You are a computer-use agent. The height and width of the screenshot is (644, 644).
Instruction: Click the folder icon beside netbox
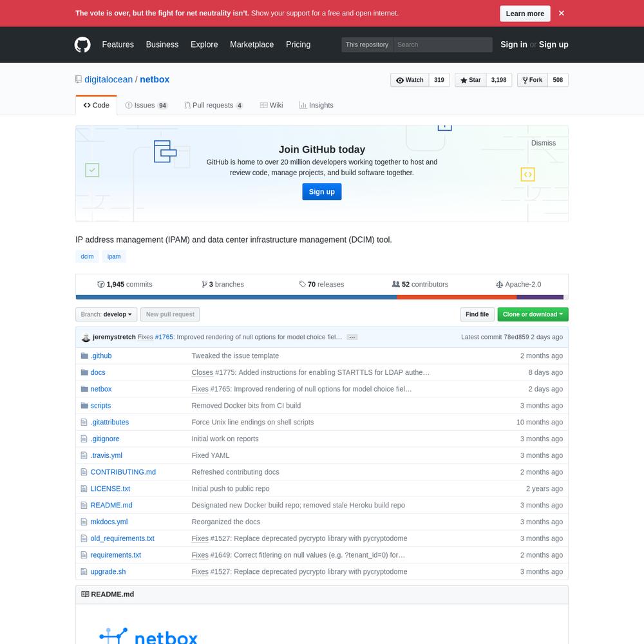(84, 389)
